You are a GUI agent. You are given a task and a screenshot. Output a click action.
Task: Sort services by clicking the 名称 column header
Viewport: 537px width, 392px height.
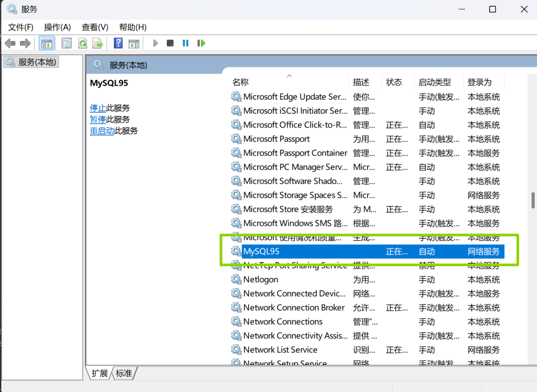(x=241, y=82)
